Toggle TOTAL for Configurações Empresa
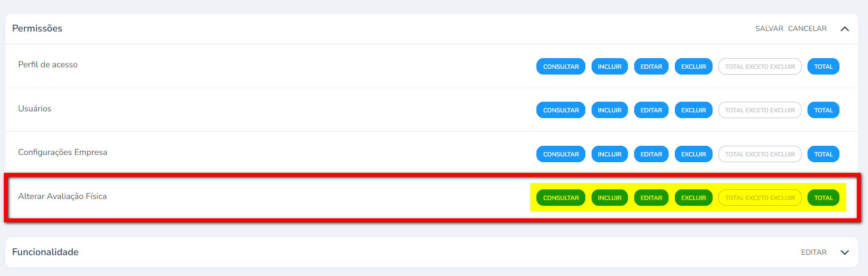This screenshot has height=276, width=868. coord(823,154)
